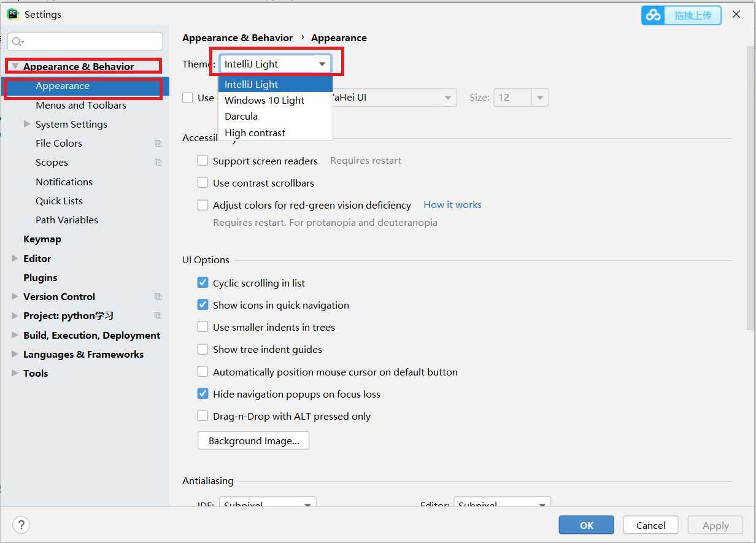The image size is (756, 543).
Task: Tick Automatically position mouse cursor on default button
Action: click(x=202, y=372)
